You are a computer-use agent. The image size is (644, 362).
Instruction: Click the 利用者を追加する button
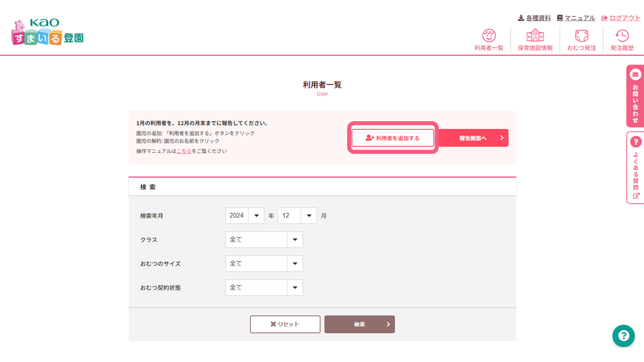coord(392,138)
